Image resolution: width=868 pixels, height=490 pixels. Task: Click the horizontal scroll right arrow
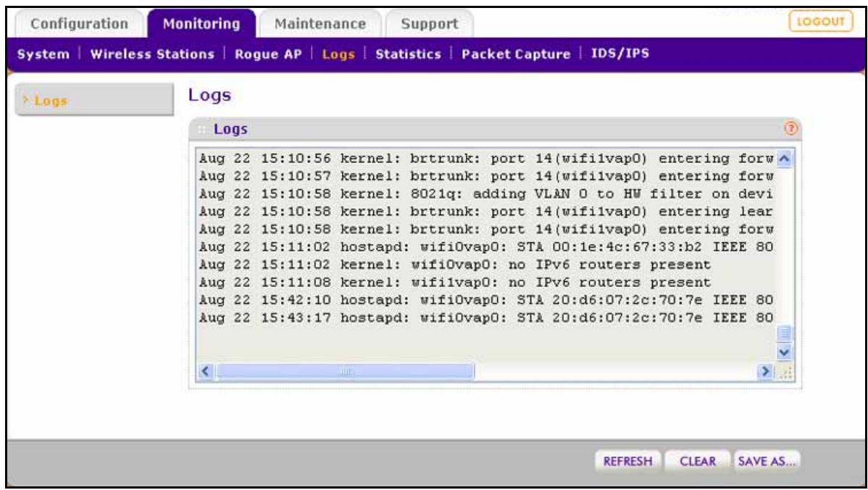coord(765,371)
